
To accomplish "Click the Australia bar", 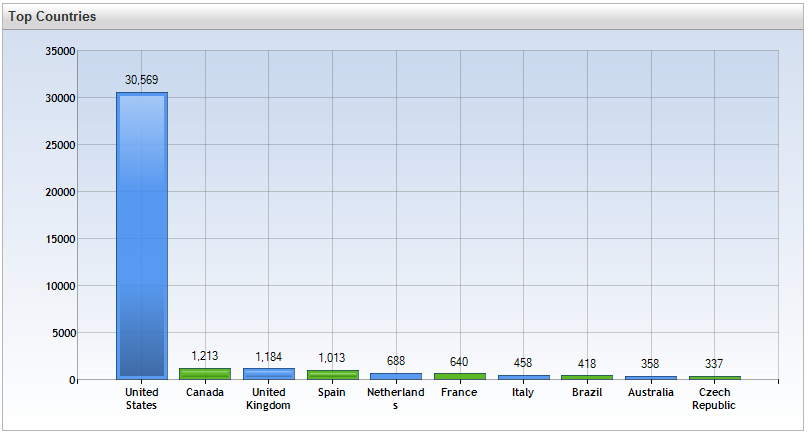I will (651, 378).
